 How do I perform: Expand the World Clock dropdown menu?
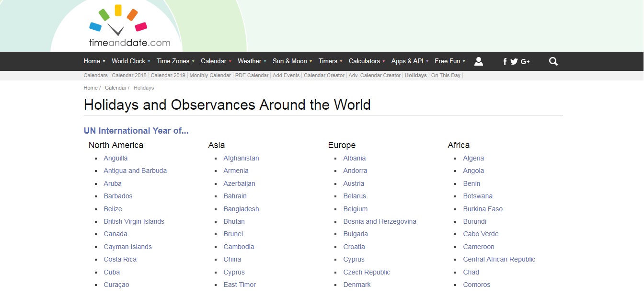(131, 61)
